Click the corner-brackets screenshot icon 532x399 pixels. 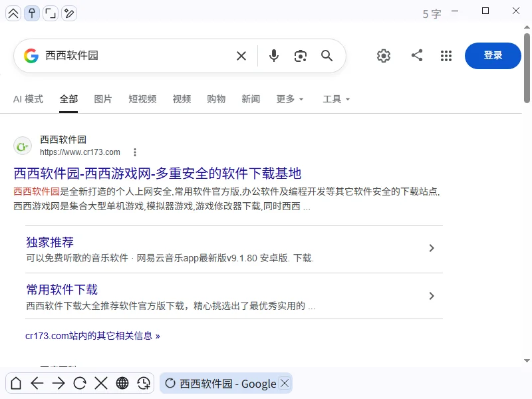click(51, 13)
